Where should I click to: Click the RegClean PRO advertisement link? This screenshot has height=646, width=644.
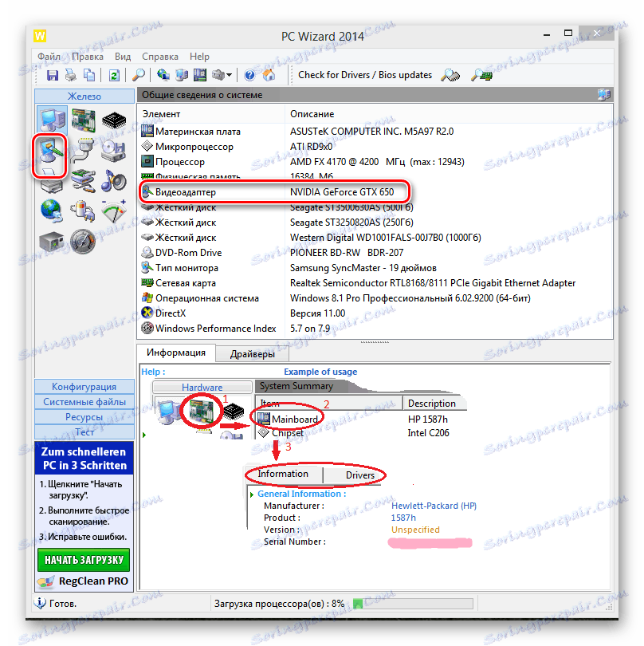click(84, 581)
